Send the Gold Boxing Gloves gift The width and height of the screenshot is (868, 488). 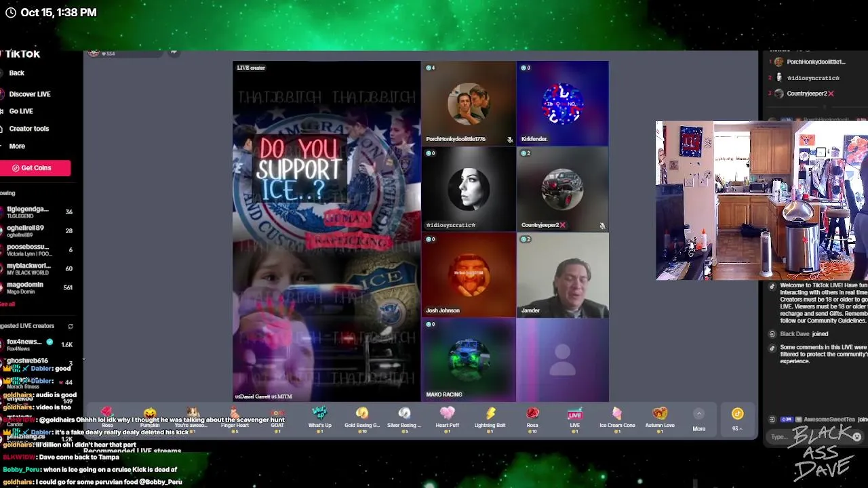click(362, 419)
